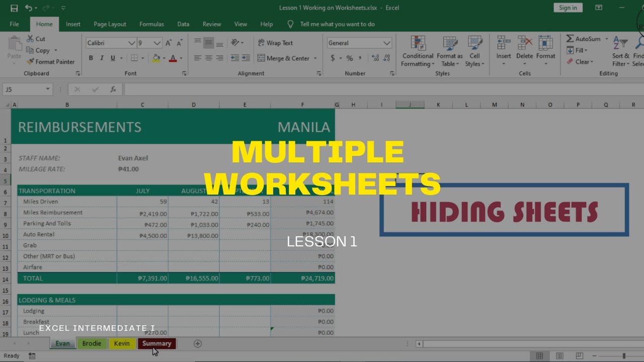Expand the Merge & Center arrow

click(x=315, y=58)
